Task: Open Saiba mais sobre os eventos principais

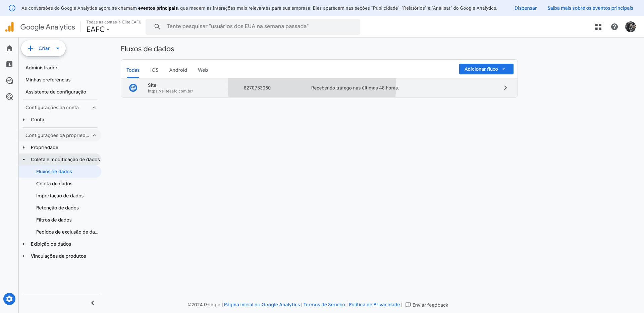Action: click(590, 8)
